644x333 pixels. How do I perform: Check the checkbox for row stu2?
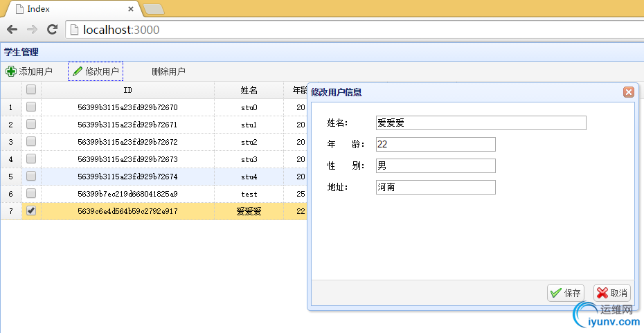coord(31,141)
